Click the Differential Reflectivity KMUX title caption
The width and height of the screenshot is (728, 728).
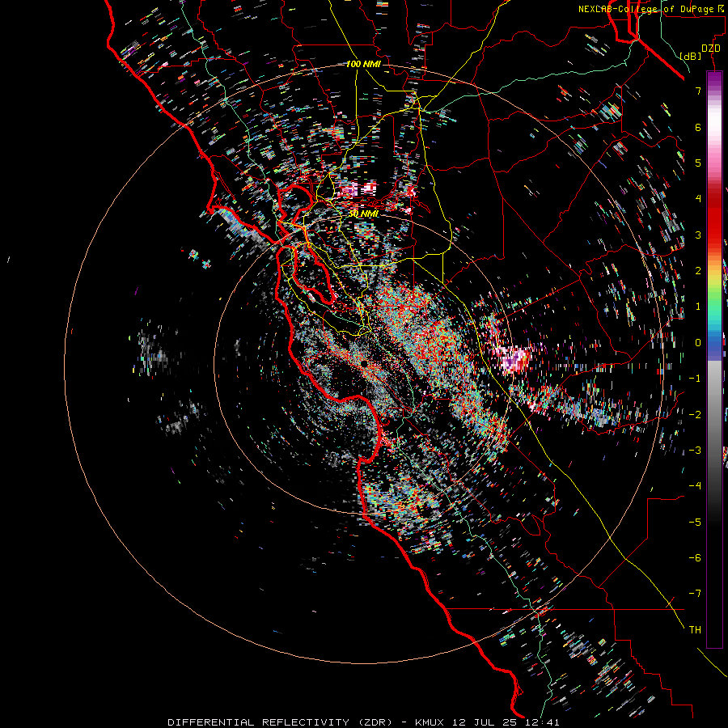tap(363, 722)
